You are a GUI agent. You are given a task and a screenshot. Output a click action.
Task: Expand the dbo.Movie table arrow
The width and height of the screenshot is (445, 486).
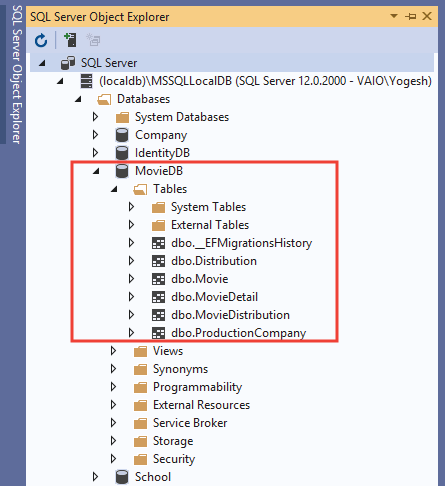point(131,279)
